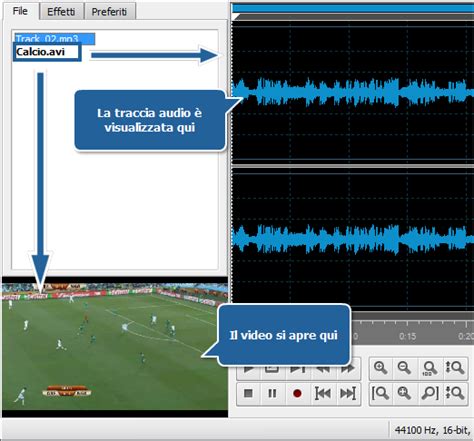Click the 0:20 mark on the time ruler
This screenshot has height=441, width=474.
[x=466, y=336]
